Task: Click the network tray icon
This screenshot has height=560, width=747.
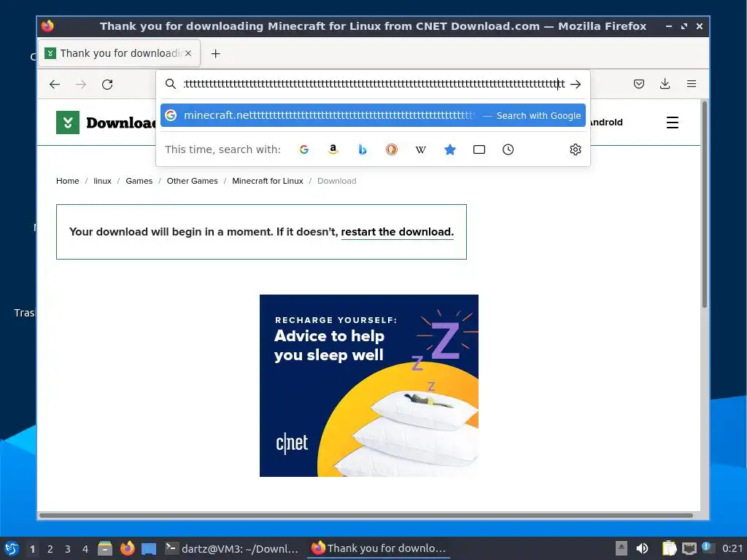Action: click(x=689, y=548)
